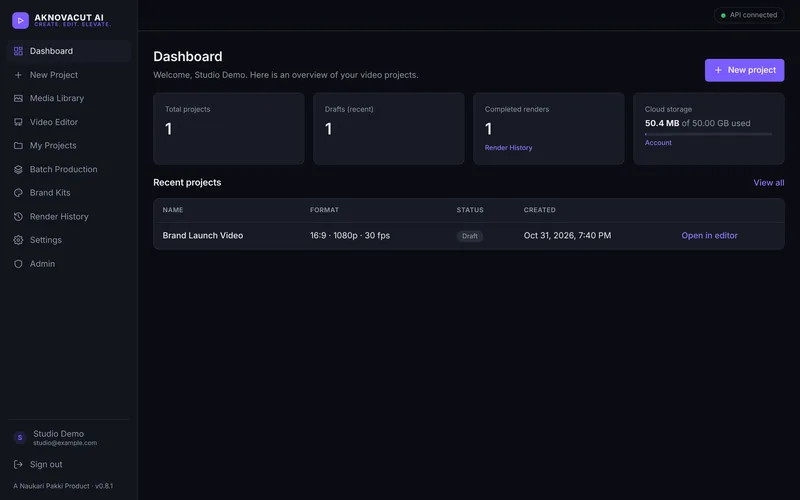Open the Account link under Cloud storage
Image resolution: width=800 pixels, height=500 pixels.
tap(658, 143)
